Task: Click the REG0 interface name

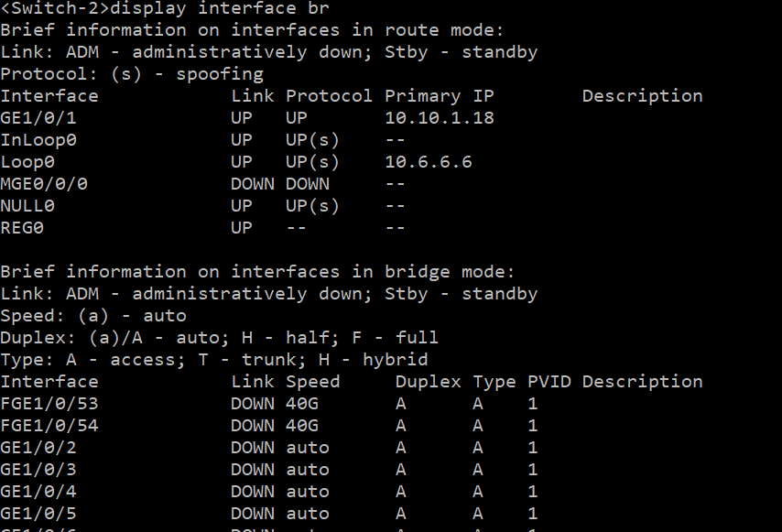Action: [x=22, y=228]
